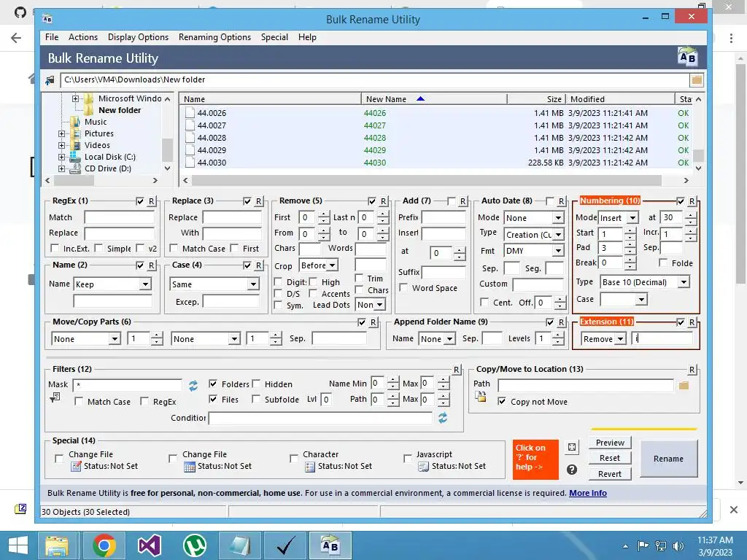The height and width of the screenshot is (560, 747).
Task: Uncheck the Folders filter checkbox
Action: point(213,384)
